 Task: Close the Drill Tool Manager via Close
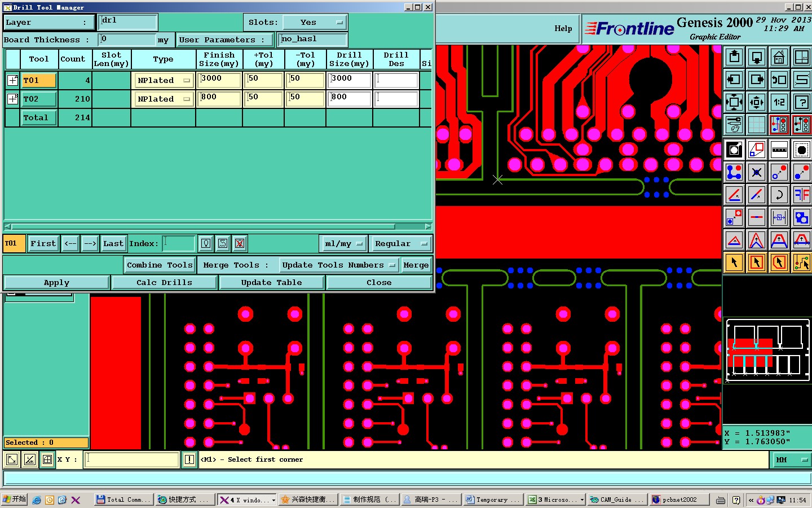click(379, 282)
